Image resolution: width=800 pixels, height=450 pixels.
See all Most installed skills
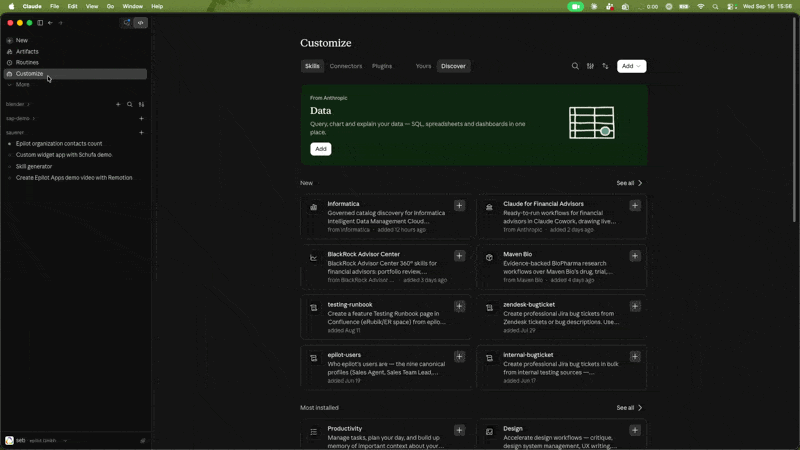pyautogui.click(x=629, y=408)
